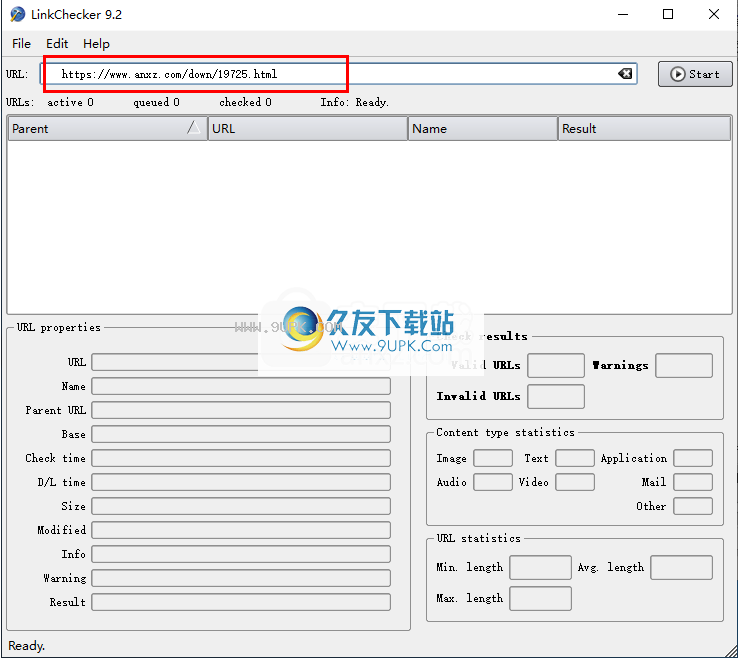Click the Other content type box

pyautogui.click(x=693, y=506)
